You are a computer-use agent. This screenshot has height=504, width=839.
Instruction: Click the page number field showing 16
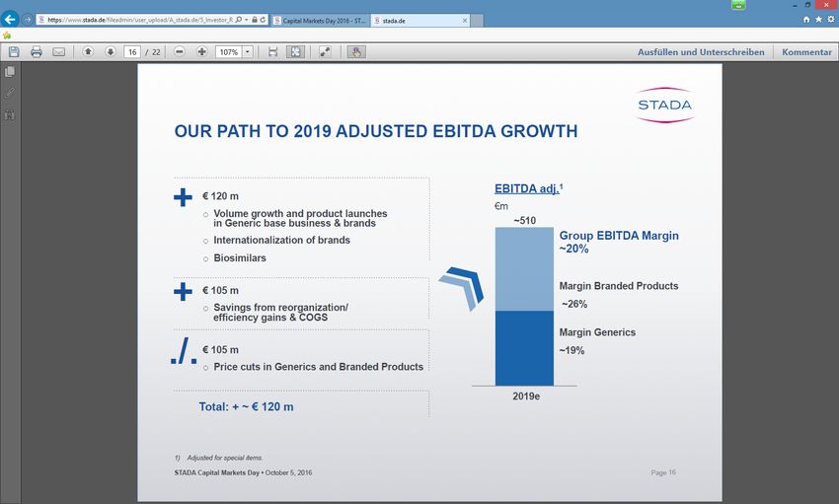point(132,52)
